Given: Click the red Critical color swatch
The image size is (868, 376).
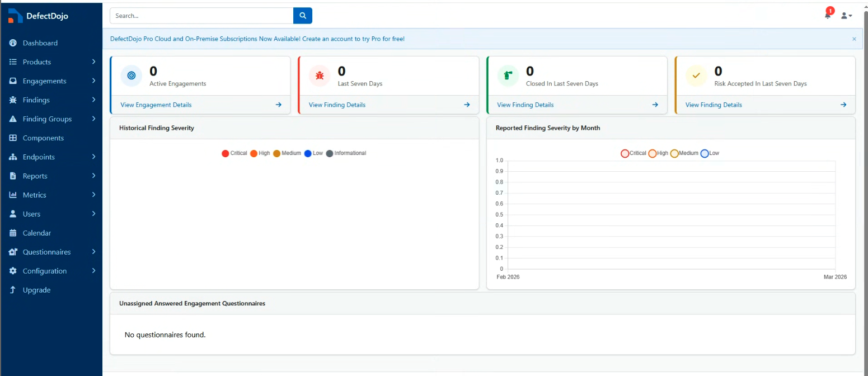Looking at the screenshot, I should (x=226, y=153).
